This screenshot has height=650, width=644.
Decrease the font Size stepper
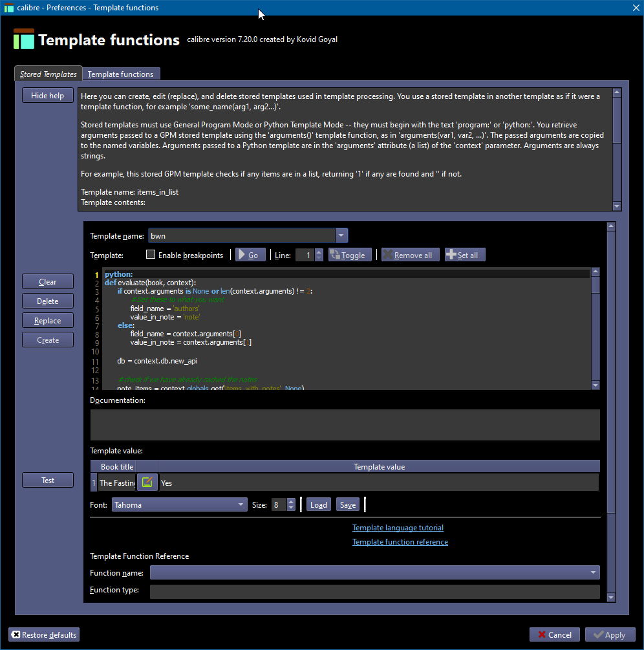click(x=291, y=508)
